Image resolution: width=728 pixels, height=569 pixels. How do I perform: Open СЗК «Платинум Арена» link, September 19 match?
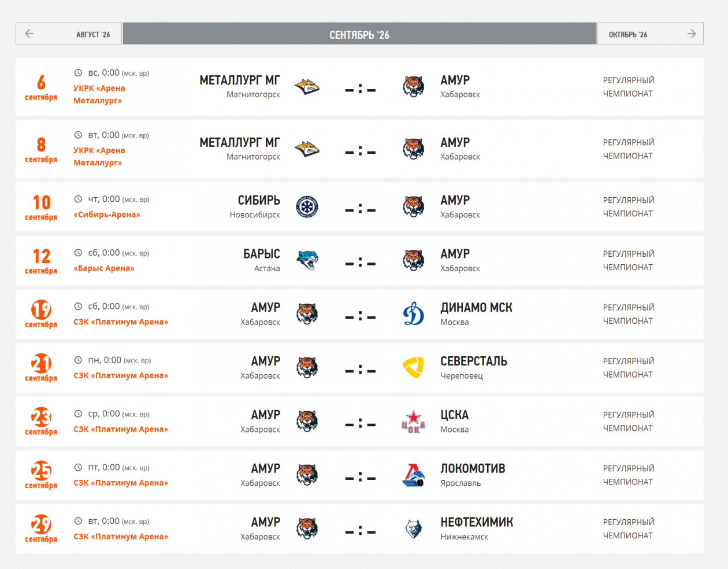click(121, 322)
